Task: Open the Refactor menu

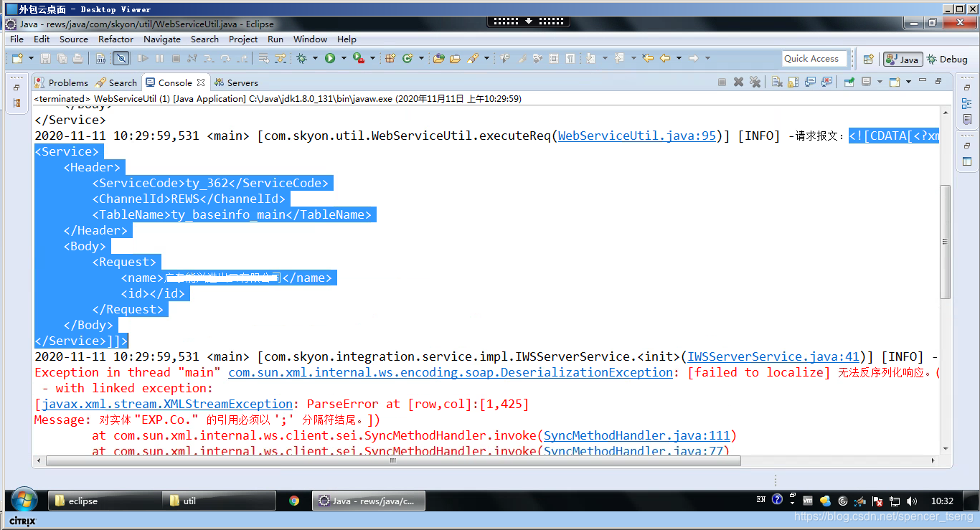Action: click(116, 39)
